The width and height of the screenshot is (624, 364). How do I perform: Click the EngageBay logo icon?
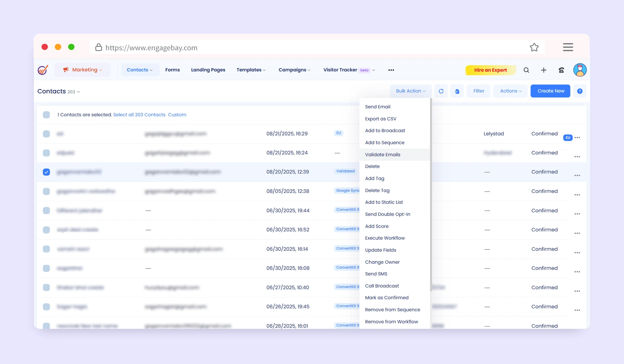(x=43, y=70)
